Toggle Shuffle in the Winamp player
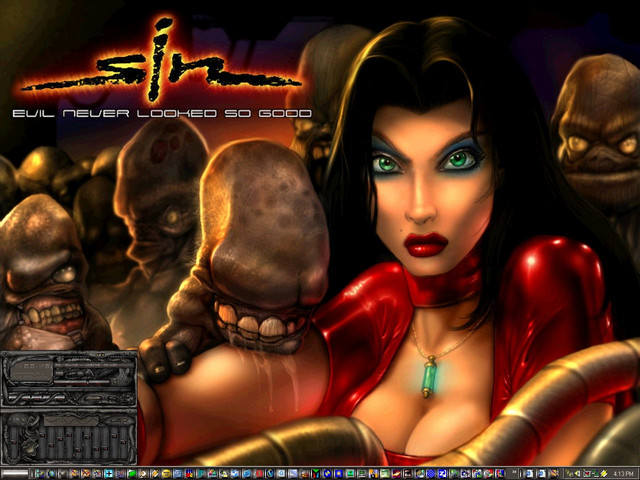 93,398
